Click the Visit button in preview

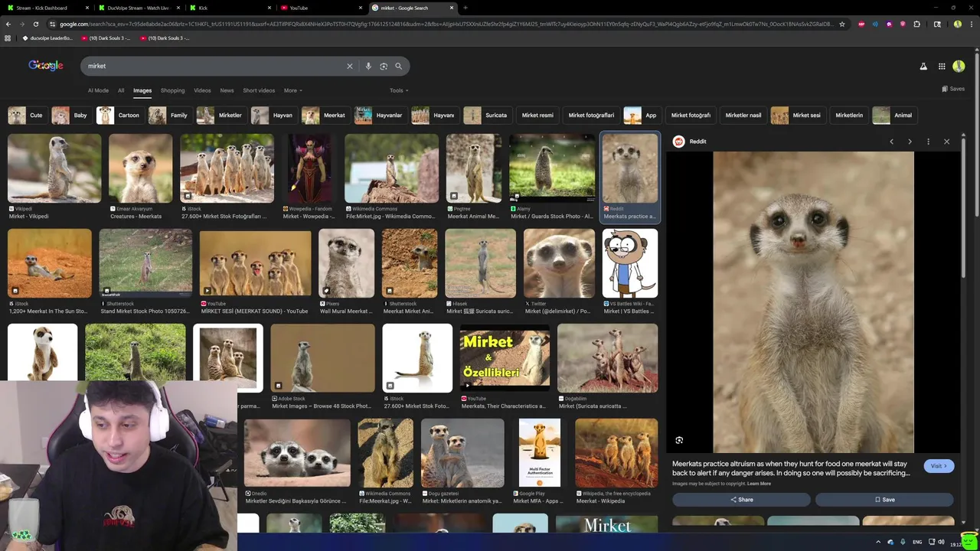[x=939, y=466]
